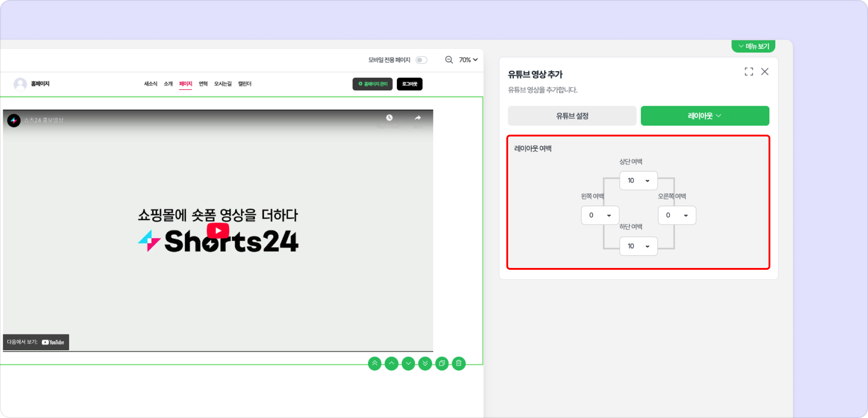This screenshot has width=868, height=418.
Task: Toggle the 모바일 전용 페이지 switch
Action: (x=421, y=60)
